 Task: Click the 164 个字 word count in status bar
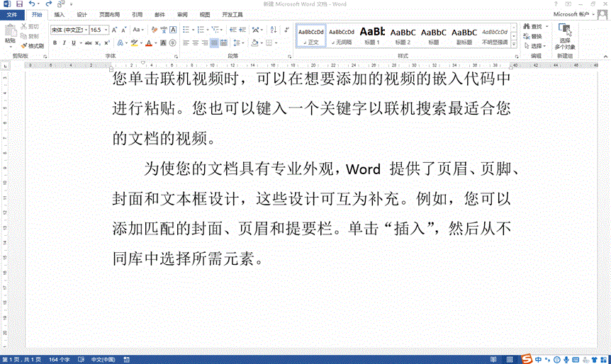click(59, 359)
